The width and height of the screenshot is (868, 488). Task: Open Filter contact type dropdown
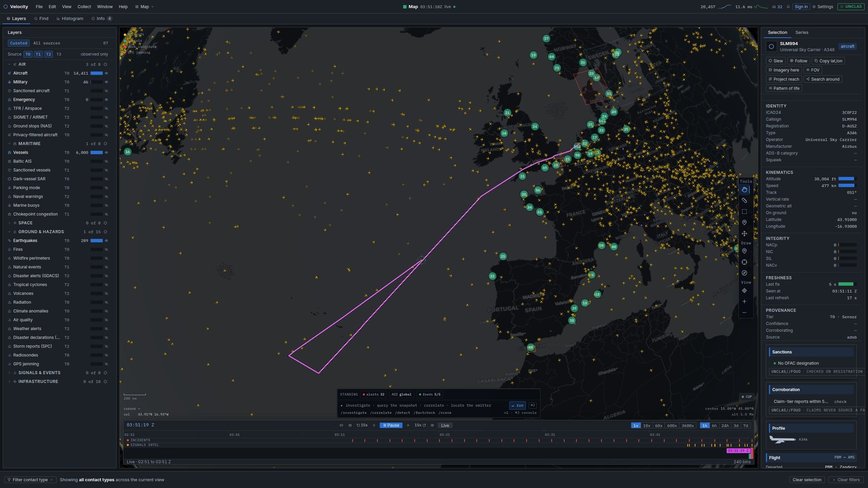[x=30, y=480]
